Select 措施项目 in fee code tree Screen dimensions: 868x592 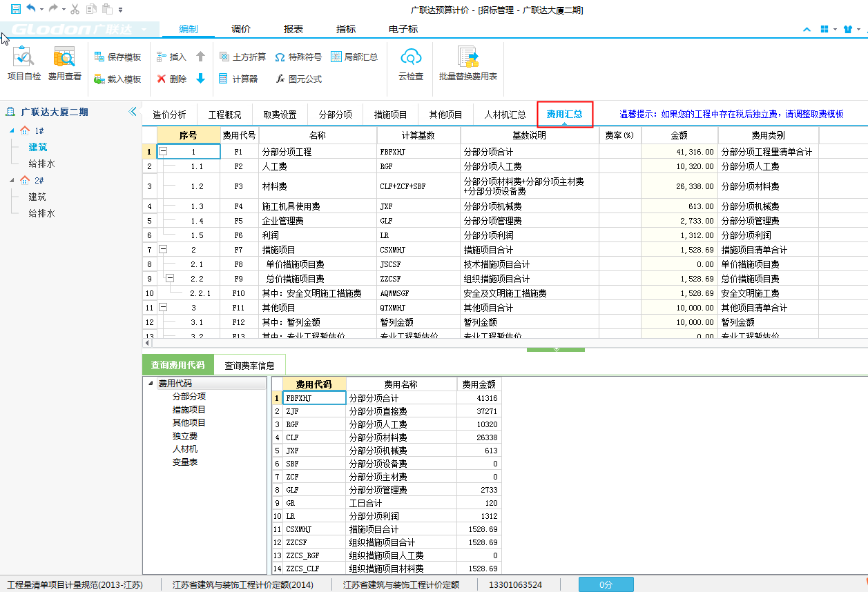tap(189, 410)
